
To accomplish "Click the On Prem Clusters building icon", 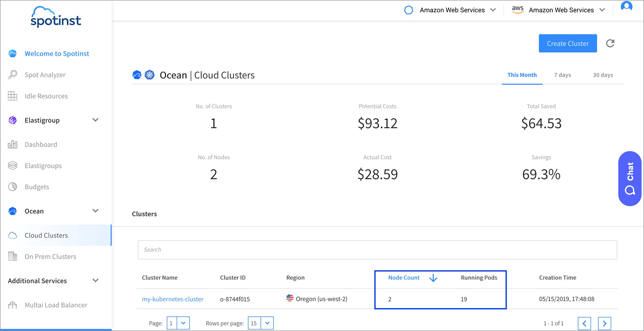I will [12, 256].
